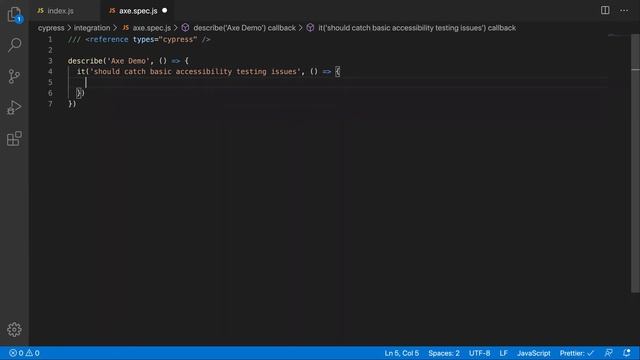Click line number 7 in the gutter
This screenshot has height=360, width=640.
50,104
